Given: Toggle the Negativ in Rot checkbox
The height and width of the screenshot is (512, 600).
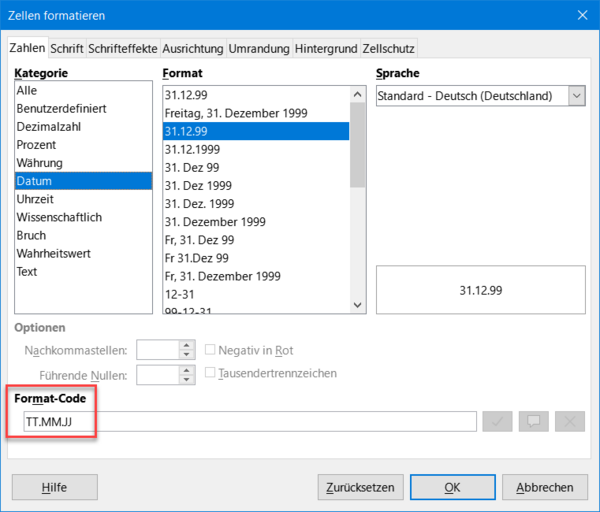Looking at the screenshot, I should pos(211,349).
